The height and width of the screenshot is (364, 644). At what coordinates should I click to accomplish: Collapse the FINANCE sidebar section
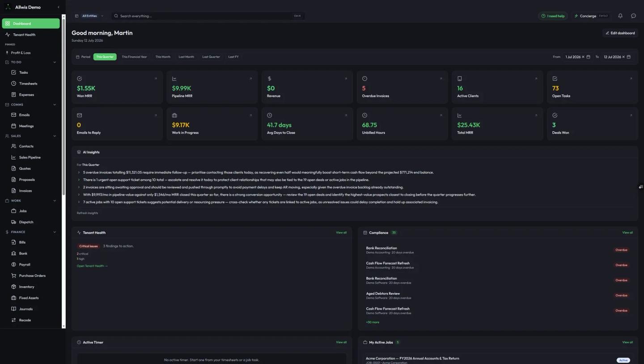pos(55,232)
